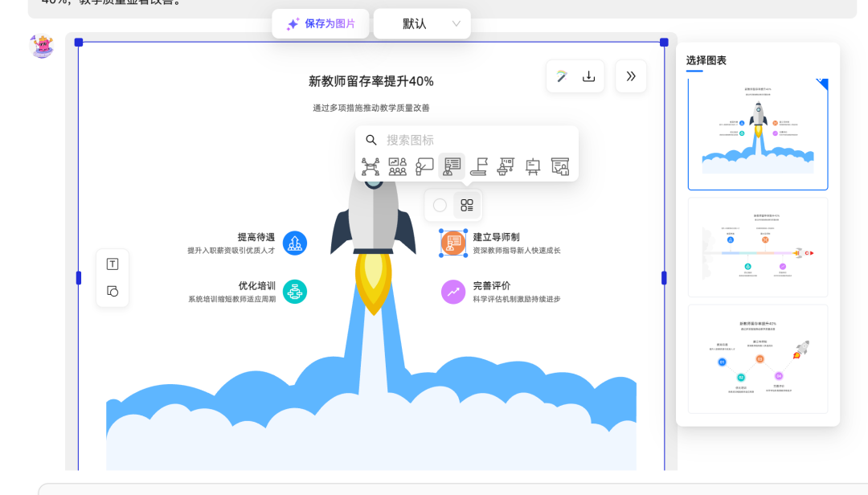Choose the audience with chart icon
Screen dimensions: 868x495
tap(398, 166)
